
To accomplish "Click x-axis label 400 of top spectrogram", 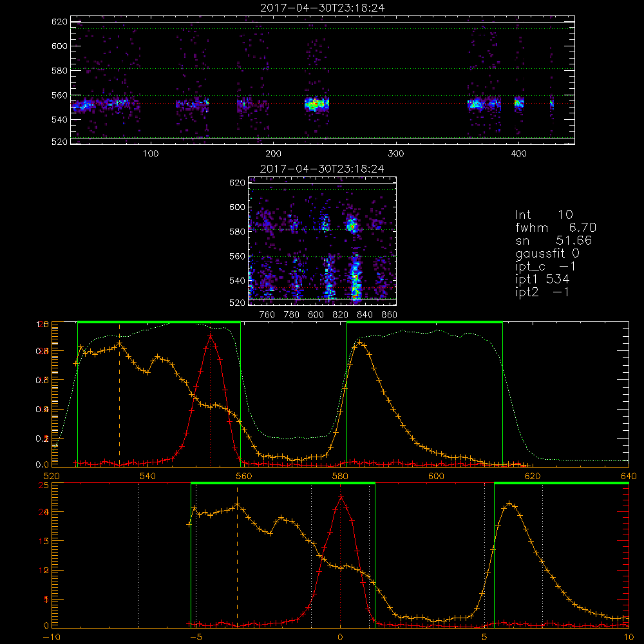I will (x=518, y=154).
